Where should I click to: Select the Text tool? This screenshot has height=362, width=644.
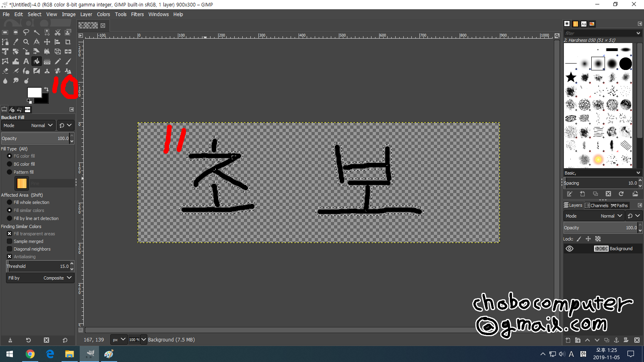(x=26, y=61)
